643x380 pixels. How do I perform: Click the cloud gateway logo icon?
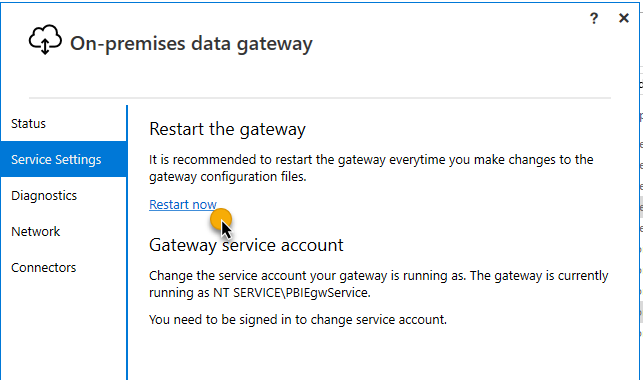point(45,39)
